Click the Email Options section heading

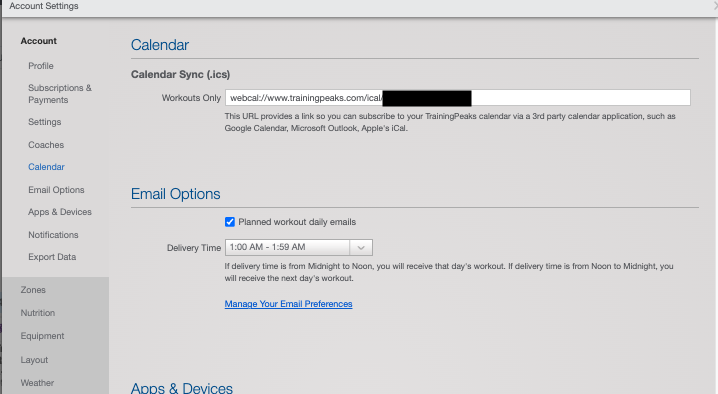[x=175, y=194]
